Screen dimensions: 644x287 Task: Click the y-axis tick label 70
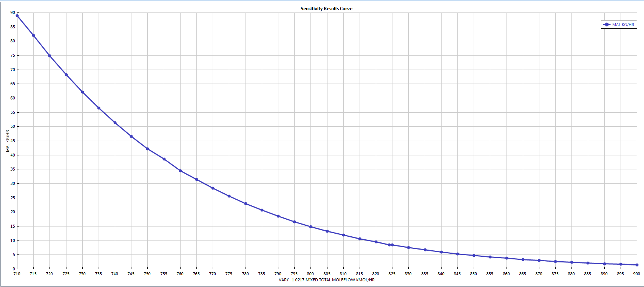coord(13,70)
